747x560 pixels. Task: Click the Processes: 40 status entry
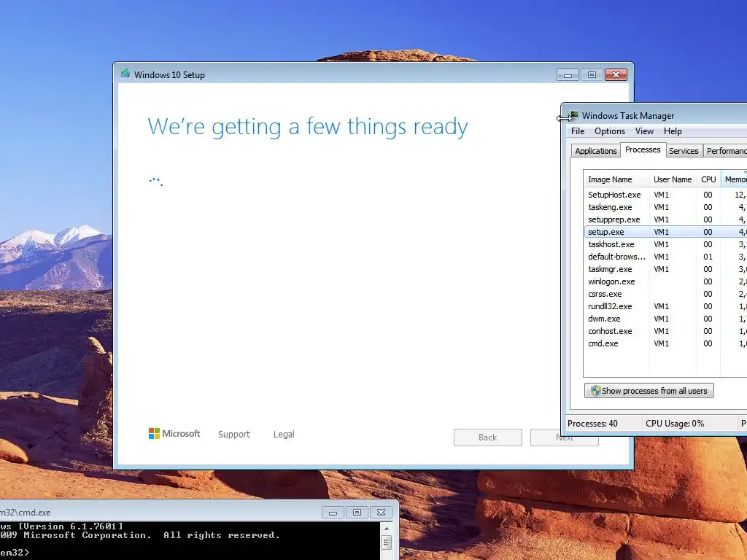[x=592, y=424]
